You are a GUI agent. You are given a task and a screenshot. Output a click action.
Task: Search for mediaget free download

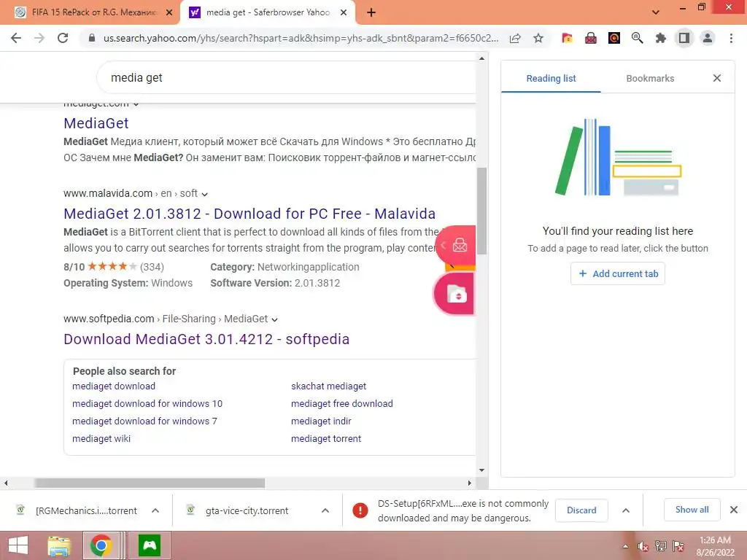tap(342, 404)
